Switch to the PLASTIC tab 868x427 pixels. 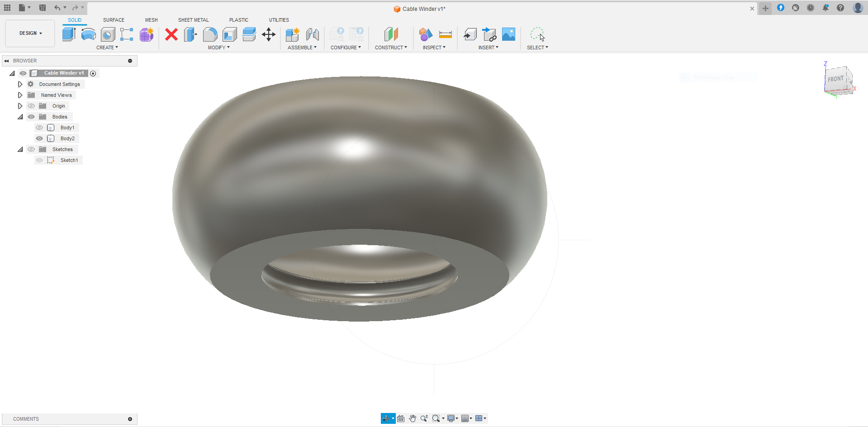(x=239, y=20)
